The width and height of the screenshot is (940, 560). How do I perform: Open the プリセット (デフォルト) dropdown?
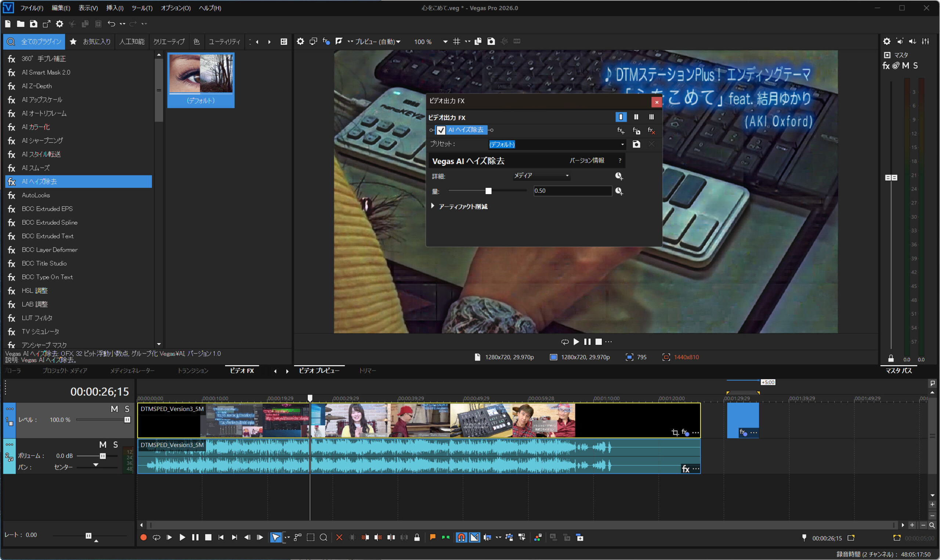tap(557, 145)
